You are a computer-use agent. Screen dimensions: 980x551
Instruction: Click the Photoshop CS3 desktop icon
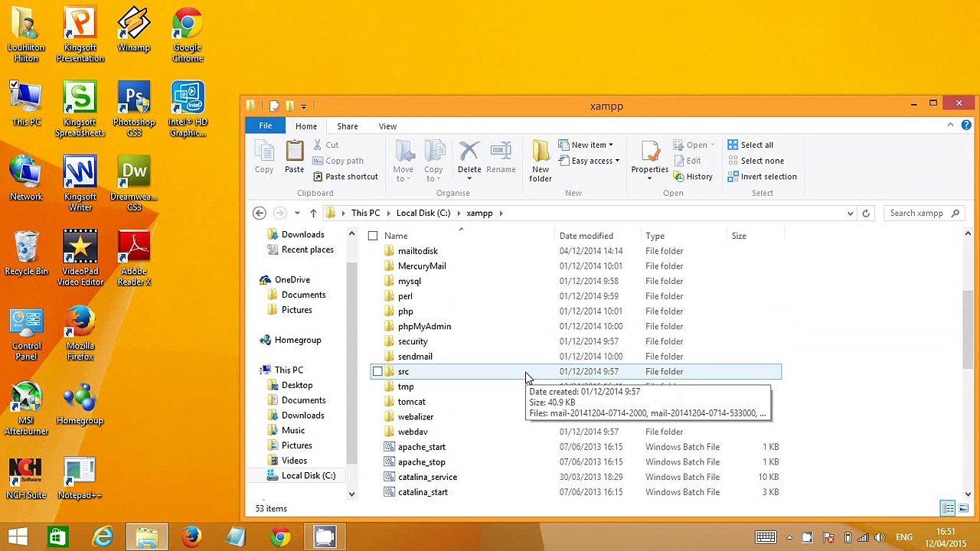coord(134,110)
